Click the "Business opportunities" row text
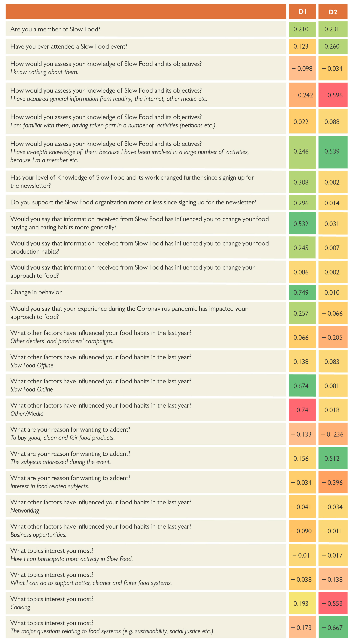Image resolution: width=352 pixels, height=644 pixels. [38, 535]
